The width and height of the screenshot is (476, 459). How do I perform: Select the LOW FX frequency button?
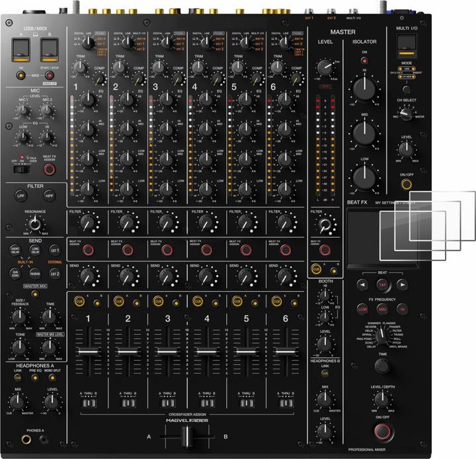point(362,308)
